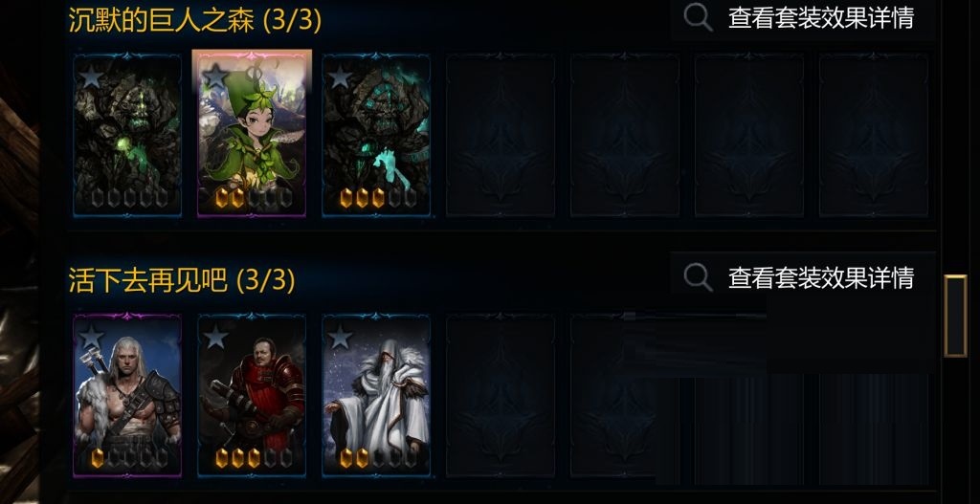The height and width of the screenshot is (504, 980).
Task: Click star icon on leaf-hat fairy card
Action: coord(215,77)
